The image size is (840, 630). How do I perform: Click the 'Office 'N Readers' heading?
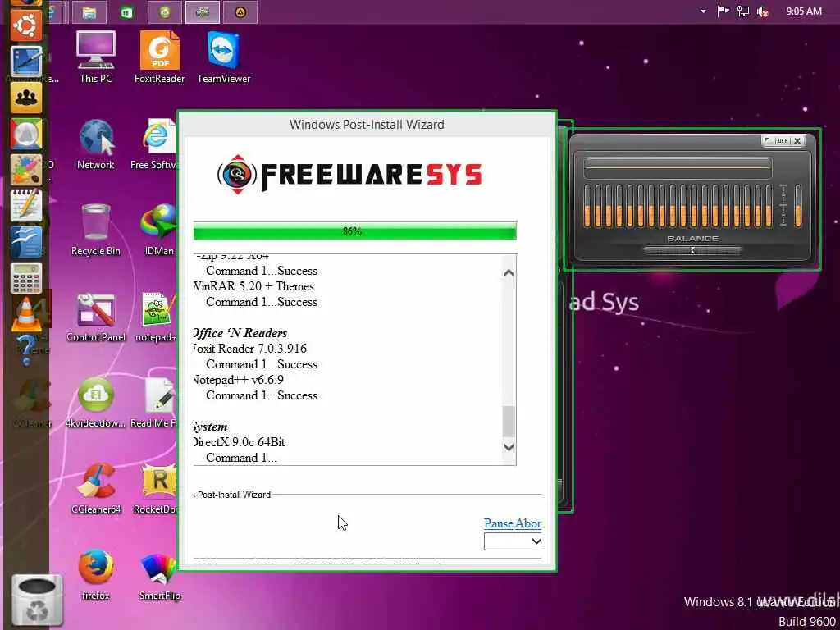click(240, 333)
